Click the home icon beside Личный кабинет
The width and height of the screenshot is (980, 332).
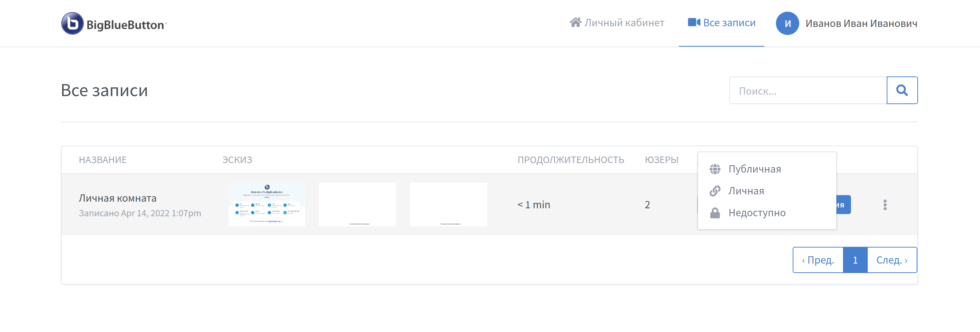pos(575,23)
